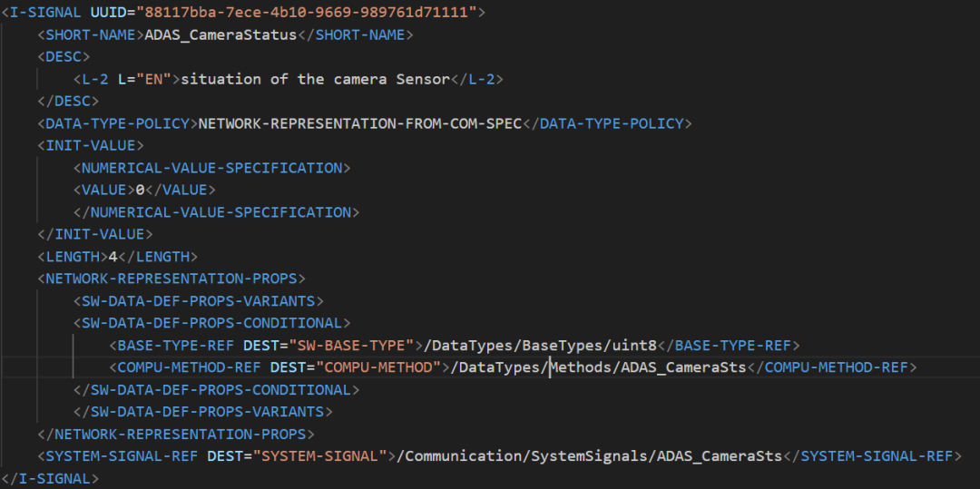
Task: Click the closing /I-SIGNAL tag
Action: (x=51, y=478)
